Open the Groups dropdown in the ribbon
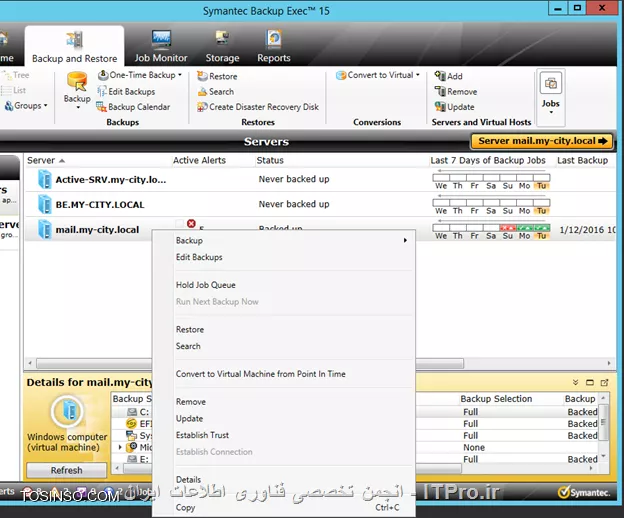This screenshot has height=518, width=624. (26, 106)
